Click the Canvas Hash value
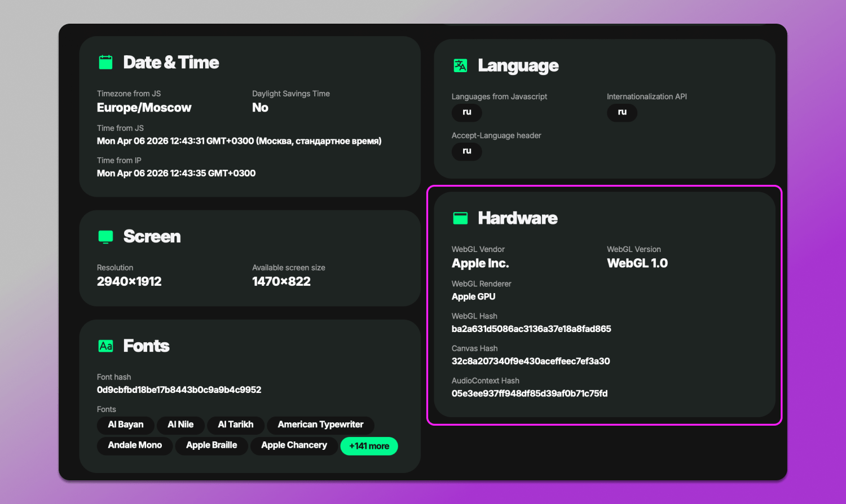 (x=531, y=361)
